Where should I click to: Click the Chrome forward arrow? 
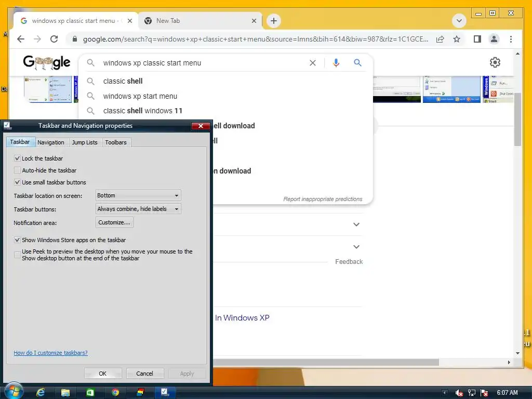click(x=37, y=39)
